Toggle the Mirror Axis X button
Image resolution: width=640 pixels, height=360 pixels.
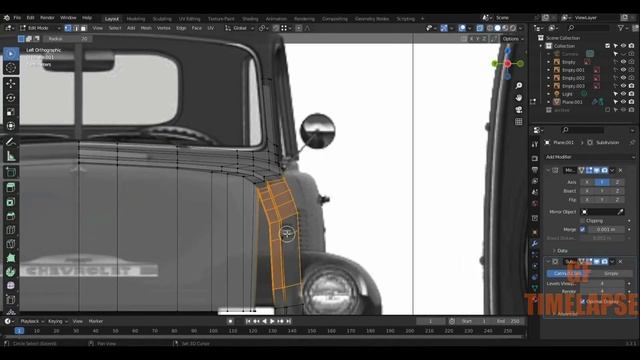pyautogui.click(x=587, y=182)
